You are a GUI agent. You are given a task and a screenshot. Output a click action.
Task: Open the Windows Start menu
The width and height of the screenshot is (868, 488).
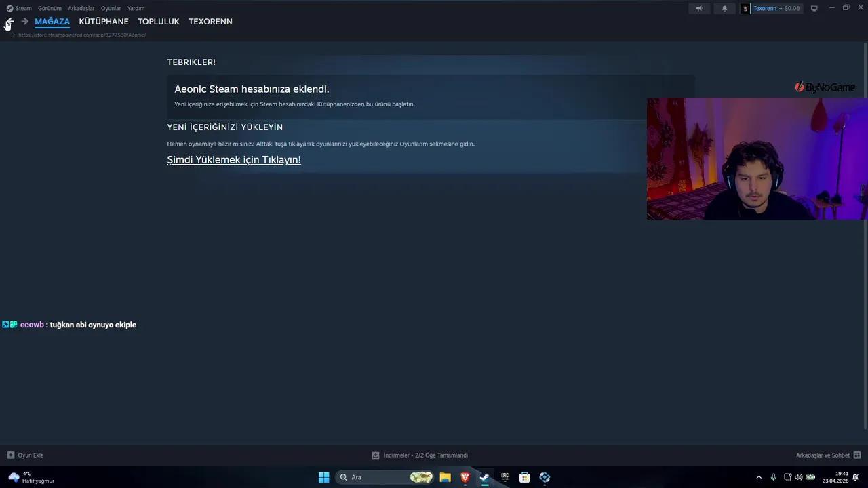[323, 477]
